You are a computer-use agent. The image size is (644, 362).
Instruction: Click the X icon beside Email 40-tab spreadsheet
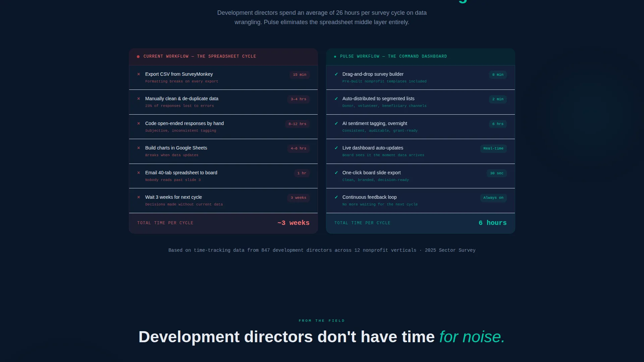coord(139,173)
